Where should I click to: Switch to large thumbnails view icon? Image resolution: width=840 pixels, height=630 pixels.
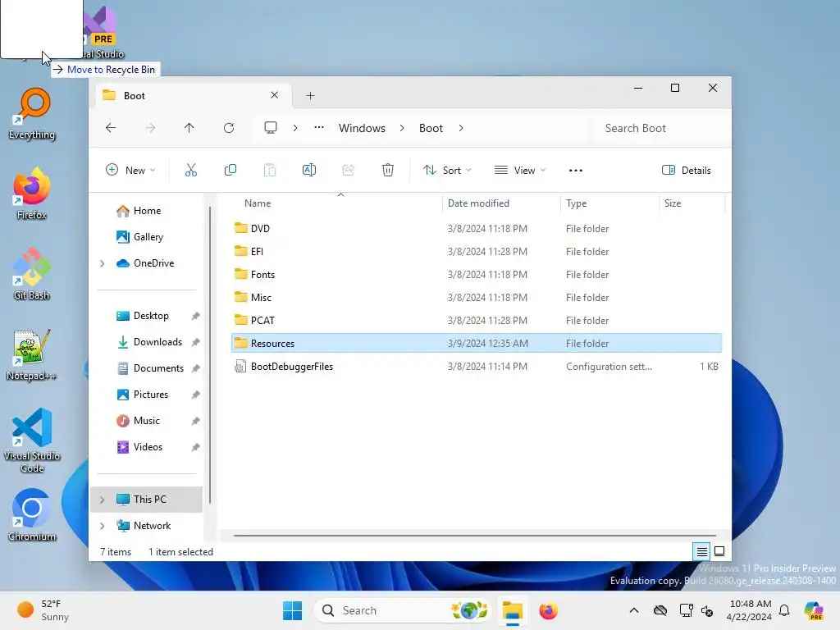[x=719, y=551]
